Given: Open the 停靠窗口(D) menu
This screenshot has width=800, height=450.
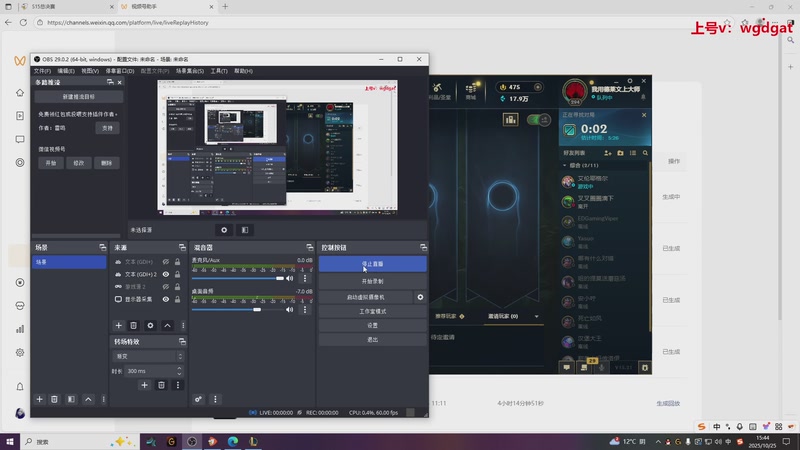Looking at the screenshot, I should tap(120, 71).
